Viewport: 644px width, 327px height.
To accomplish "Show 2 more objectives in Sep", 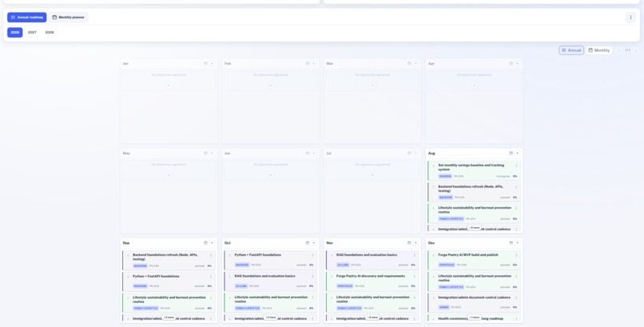I will pyautogui.click(x=169, y=317).
